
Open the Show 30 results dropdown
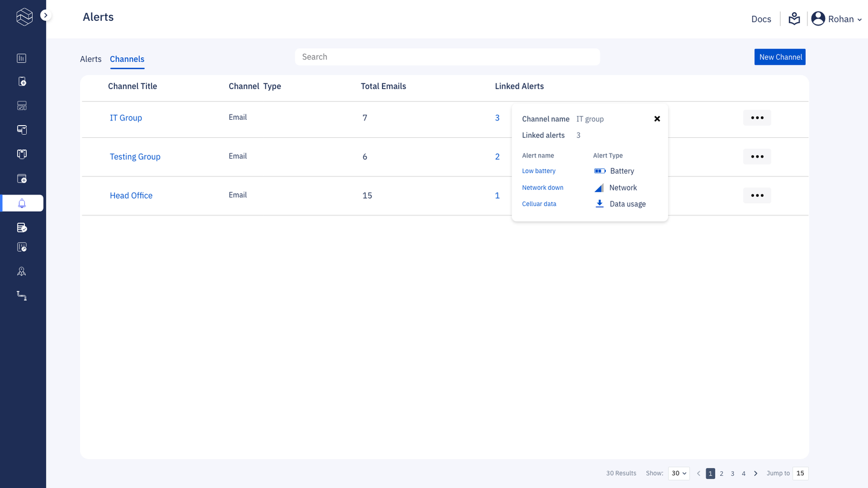click(x=679, y=473)
